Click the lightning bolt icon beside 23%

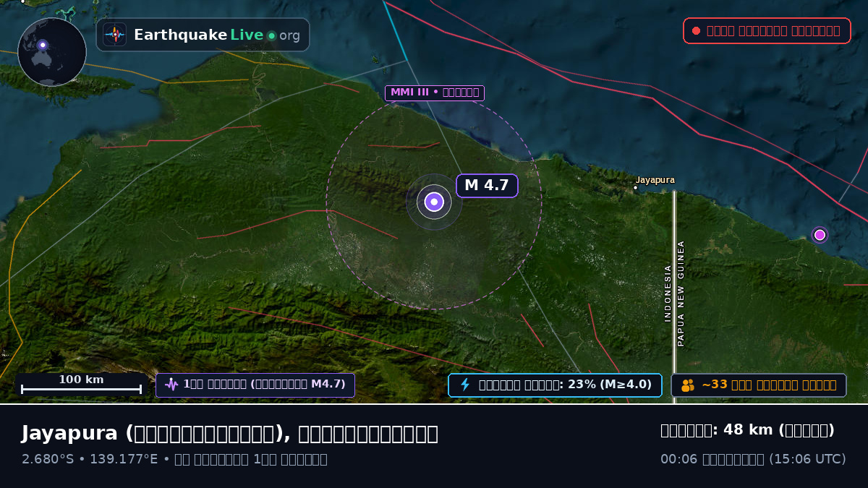point(465,385)
